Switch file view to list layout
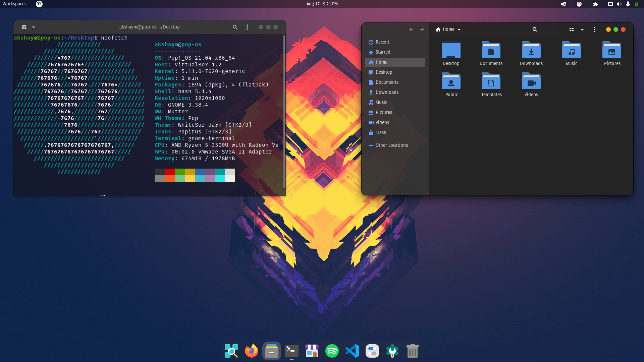 [x=572, y=29]
